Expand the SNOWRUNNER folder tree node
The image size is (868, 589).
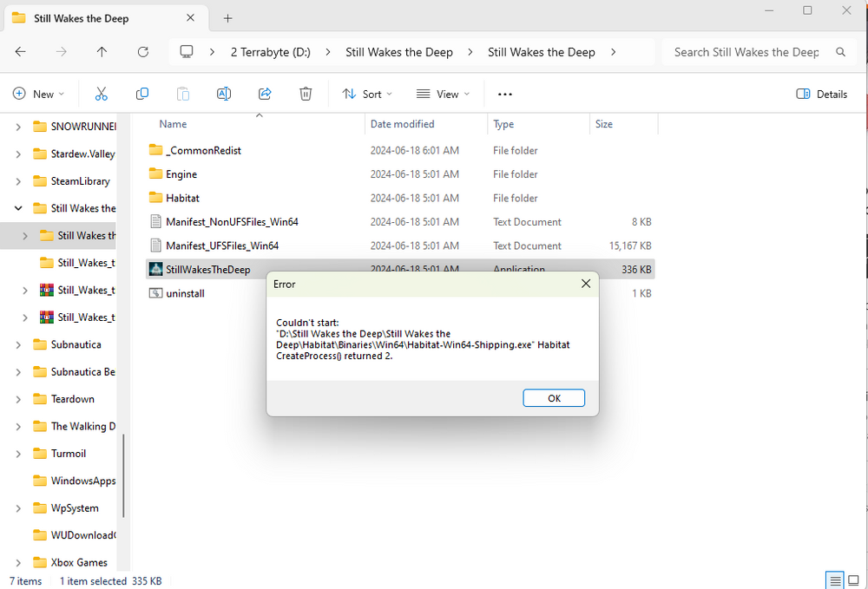point(18,127)
